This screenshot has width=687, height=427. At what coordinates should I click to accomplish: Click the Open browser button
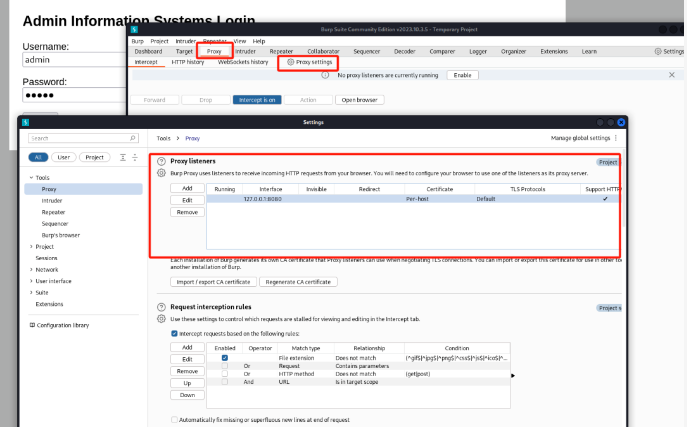coord(359,100)
